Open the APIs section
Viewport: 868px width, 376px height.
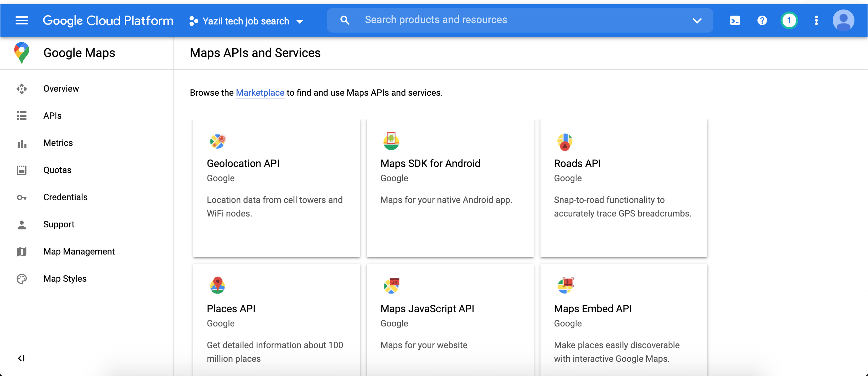pos(53,116)
